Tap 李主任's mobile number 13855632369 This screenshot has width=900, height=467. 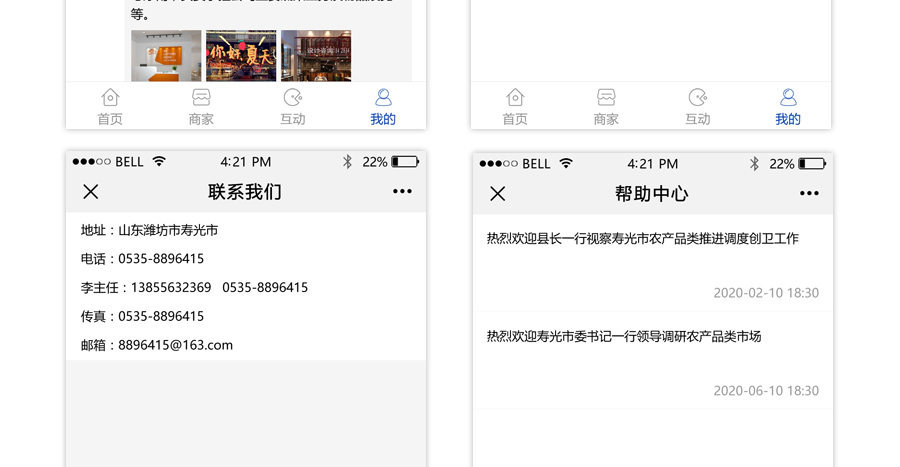(x=171, y=288)
